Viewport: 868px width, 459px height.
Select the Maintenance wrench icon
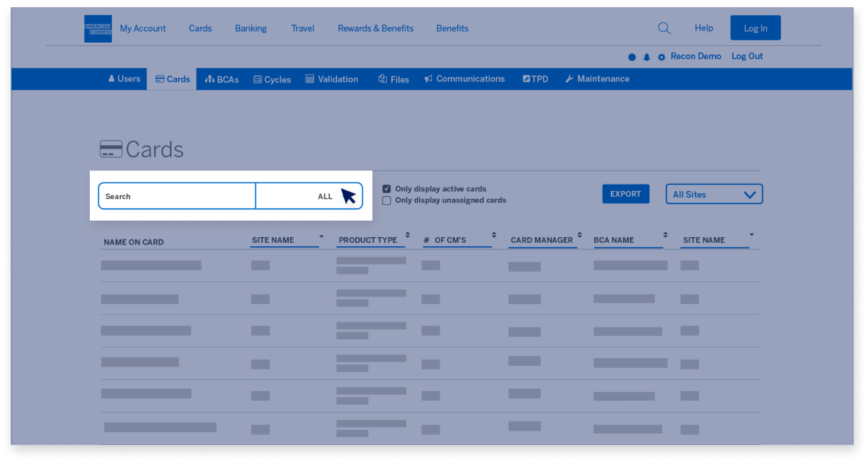pos(569,78)
